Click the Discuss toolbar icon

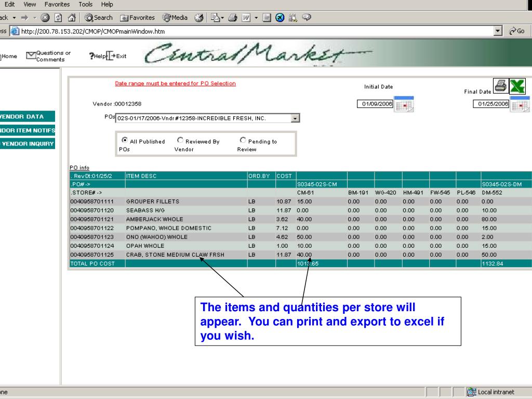(x=267, y=17)
